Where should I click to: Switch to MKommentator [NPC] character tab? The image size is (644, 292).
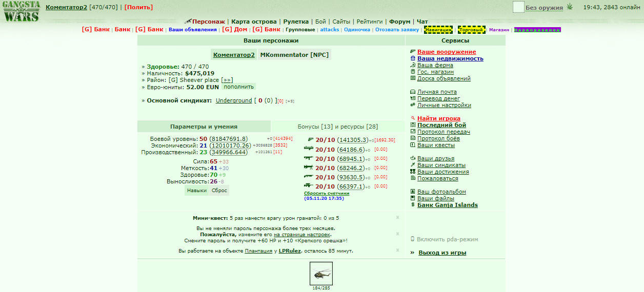[294, 55]
